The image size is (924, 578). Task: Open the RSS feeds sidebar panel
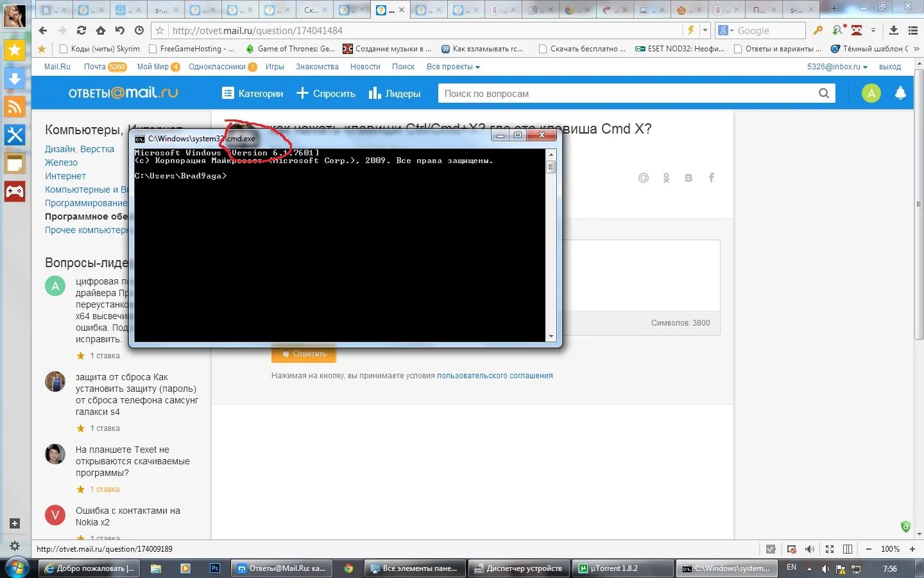[x=15, y=107]
